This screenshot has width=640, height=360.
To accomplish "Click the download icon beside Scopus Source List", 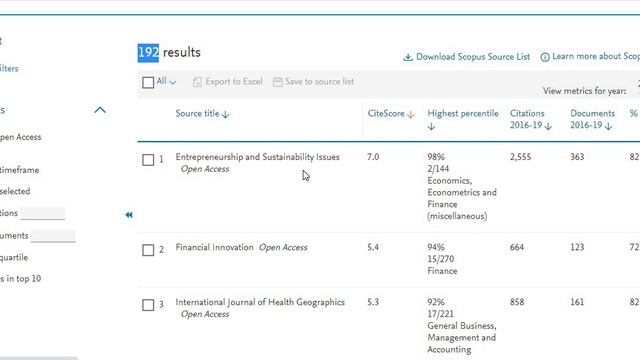I will [408, 57].
